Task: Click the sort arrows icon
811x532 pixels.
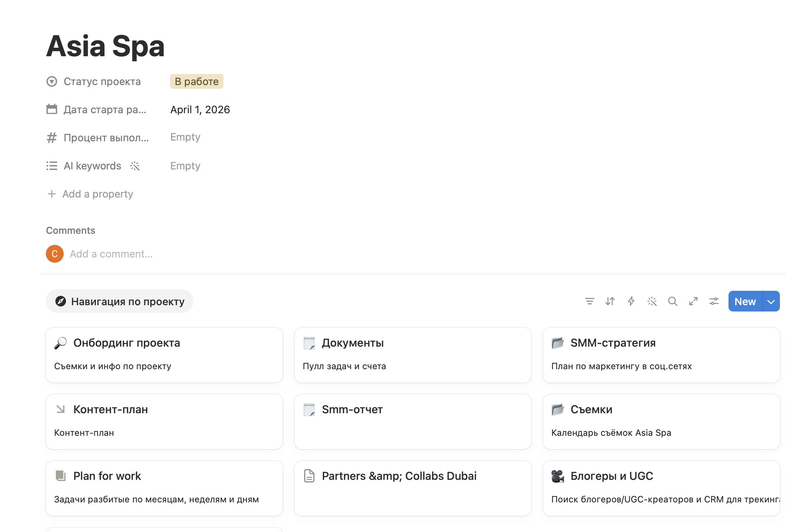Action: tap(610, 302)
